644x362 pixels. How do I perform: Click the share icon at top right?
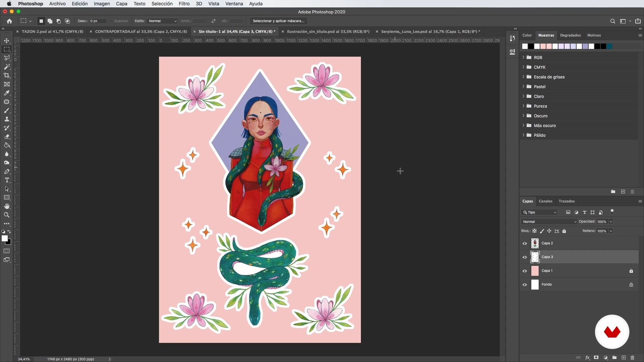pos(638,21)
